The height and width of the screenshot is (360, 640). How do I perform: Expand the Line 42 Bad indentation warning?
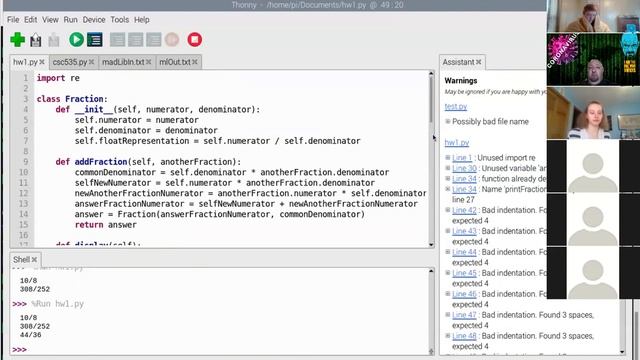point(448,210)
